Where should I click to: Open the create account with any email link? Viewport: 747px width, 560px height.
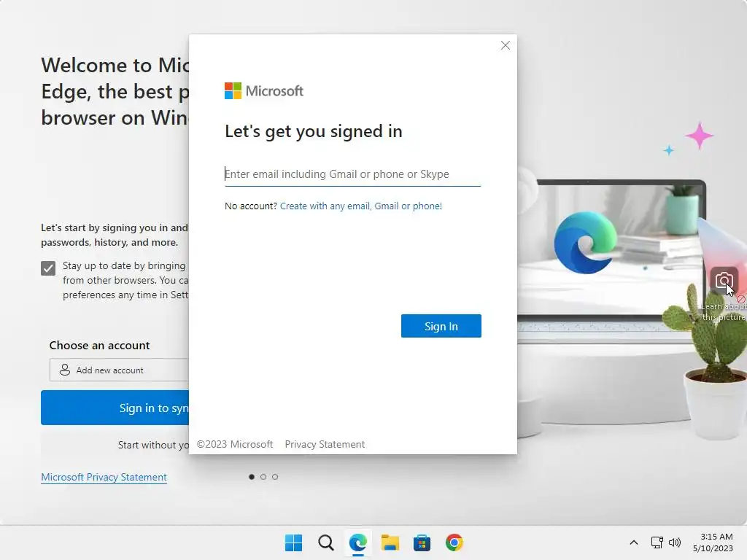pos(360,206)
